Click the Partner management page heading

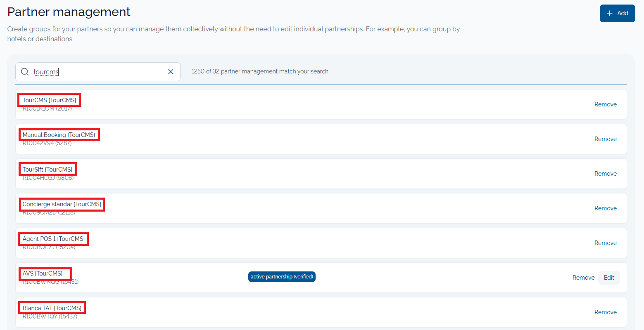point(69,12)
